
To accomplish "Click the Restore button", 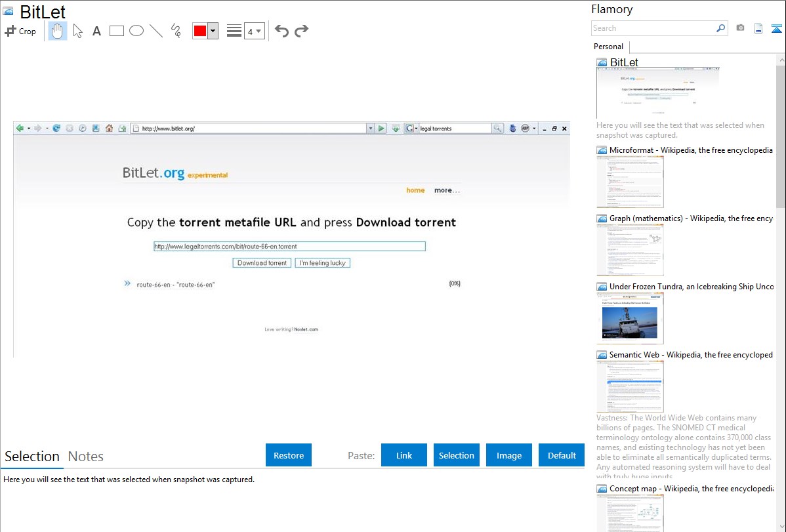I will point(289,455).
